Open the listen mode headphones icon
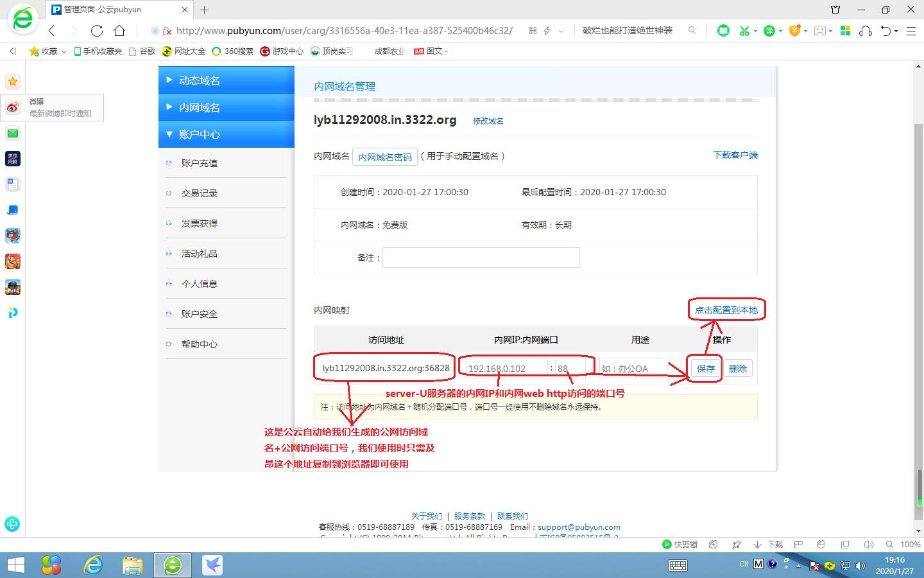Screen dimensions: 924x578 pos(866,30)
